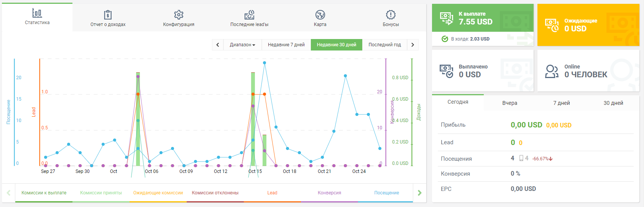Screen dimensions: 644x207
Task: Go to the next period with right chevron
Action: point(412,45)
